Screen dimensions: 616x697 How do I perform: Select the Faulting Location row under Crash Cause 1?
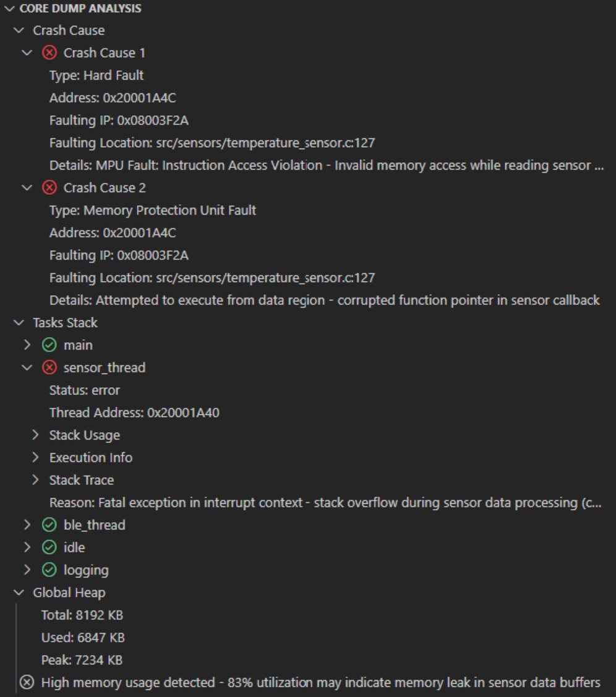pos(212,143)
